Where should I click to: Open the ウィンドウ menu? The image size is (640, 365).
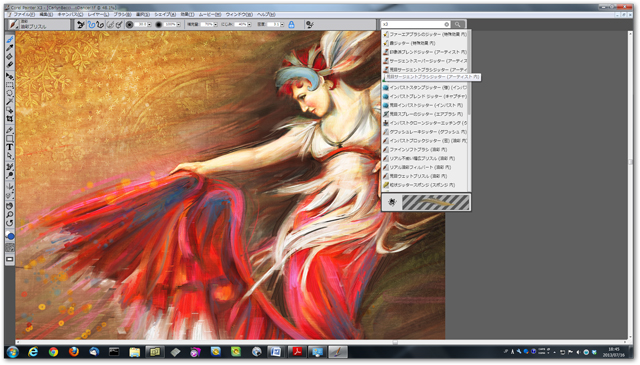(239, 14)
